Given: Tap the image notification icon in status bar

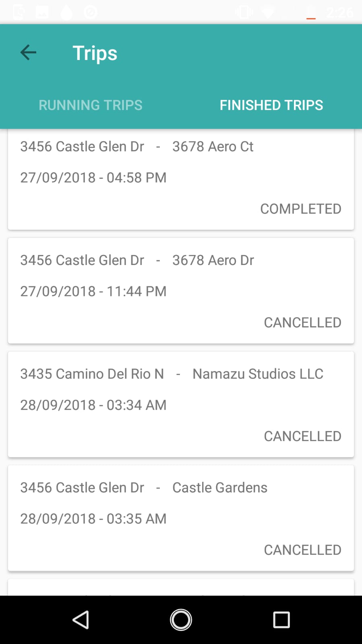Looking at the screenshot, I should (42, 12).
